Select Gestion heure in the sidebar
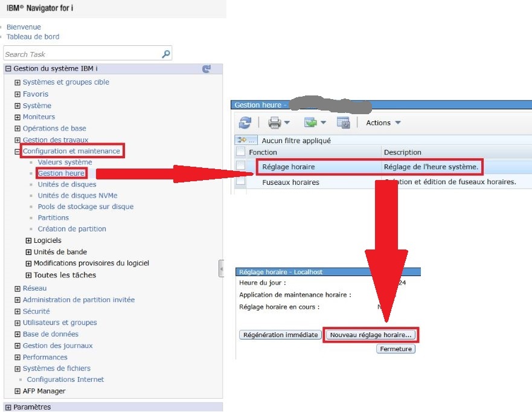Screen dimensions: 532x412 pos(61,173)
